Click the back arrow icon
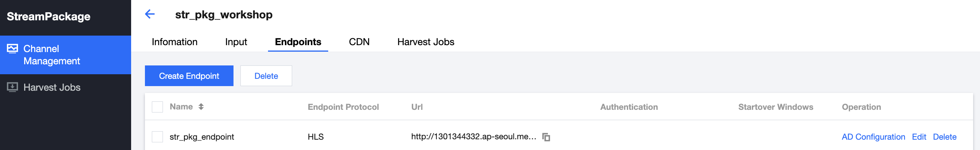This screenshot has width=980, height=150. click(x=150, y=15)
